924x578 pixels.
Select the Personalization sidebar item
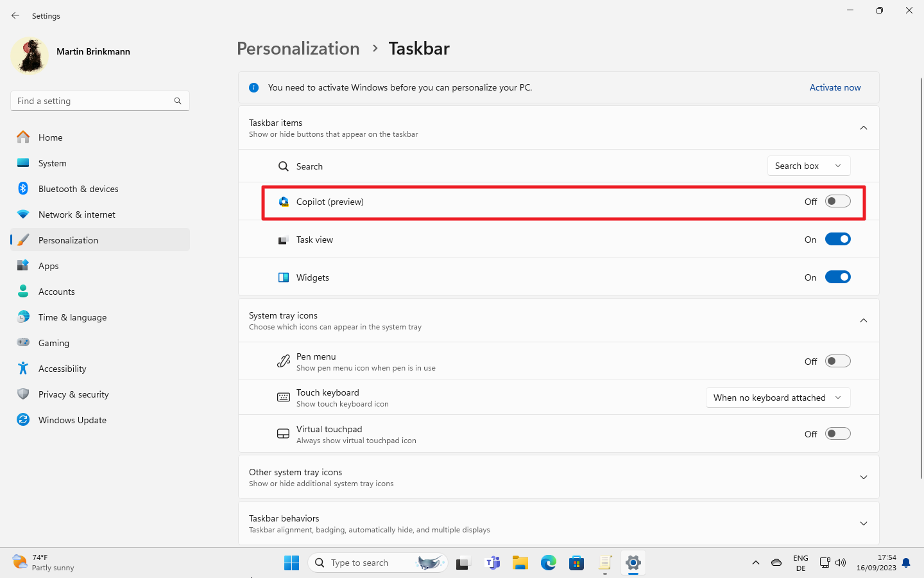pyautogui.click(x=100, y=240)
